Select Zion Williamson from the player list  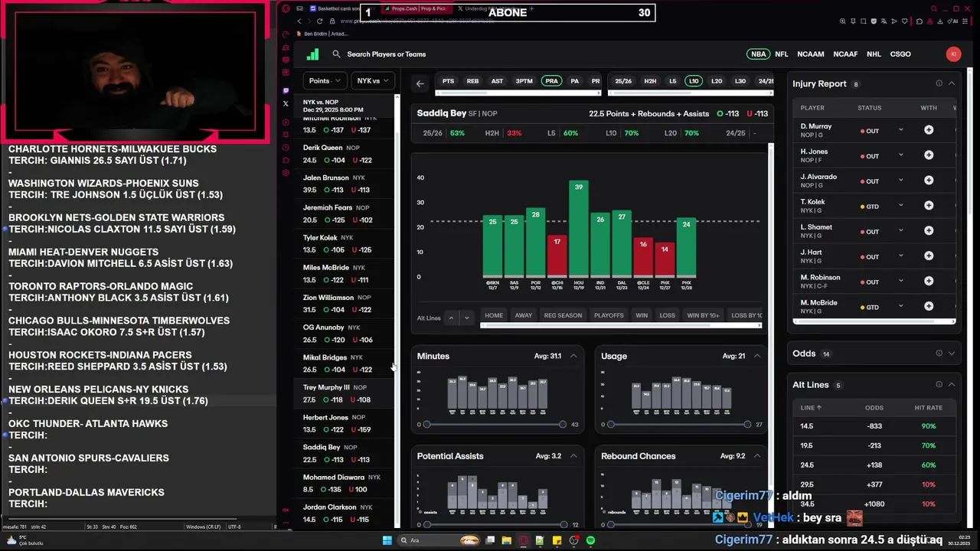point(345,303)
